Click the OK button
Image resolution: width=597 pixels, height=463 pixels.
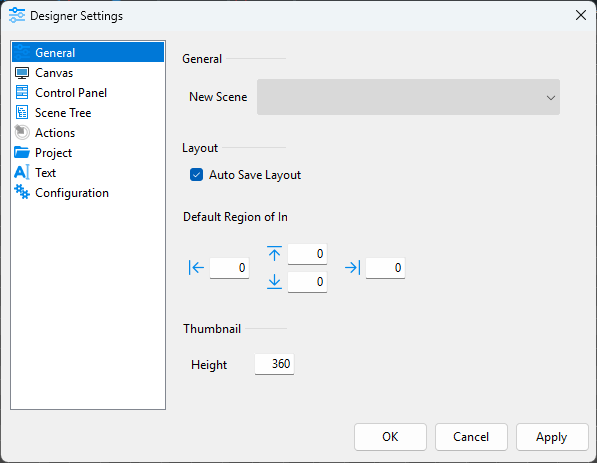[x=390, y=437]
